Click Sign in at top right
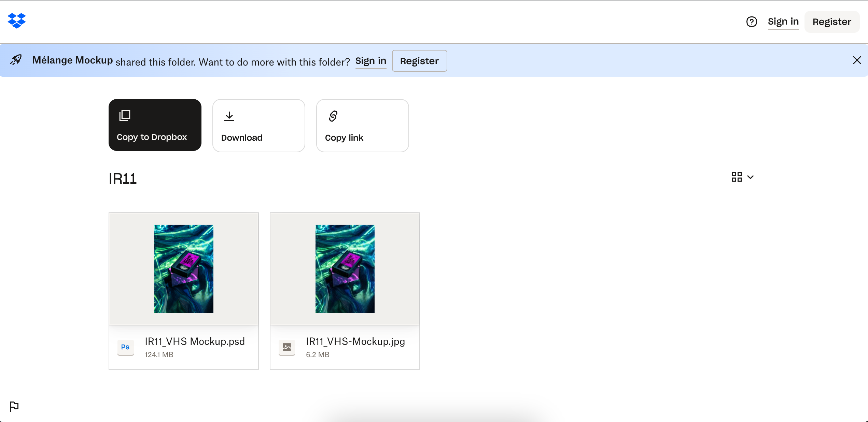This screenshot has width=868, height=422. pos(783,22)
